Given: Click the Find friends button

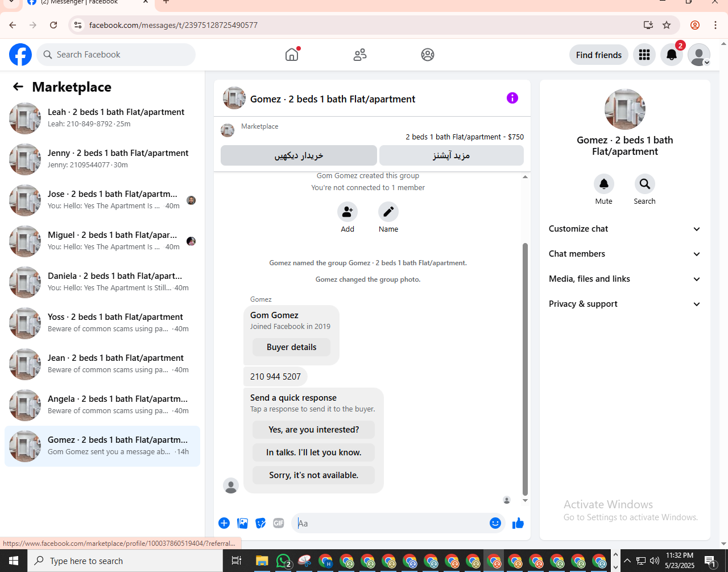Looking at the screenshot, I should (x=599, y=55).
